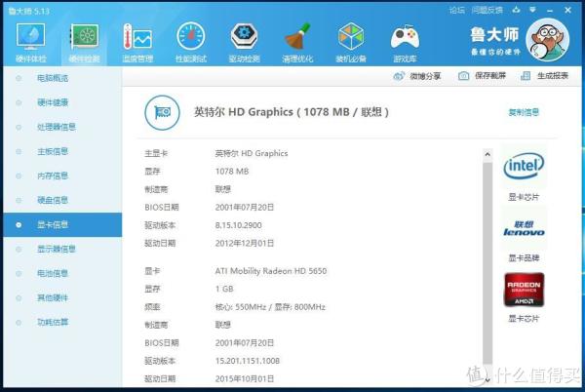
Task: Click 复制信息 copy info link
Action: (x=524, y=112)
